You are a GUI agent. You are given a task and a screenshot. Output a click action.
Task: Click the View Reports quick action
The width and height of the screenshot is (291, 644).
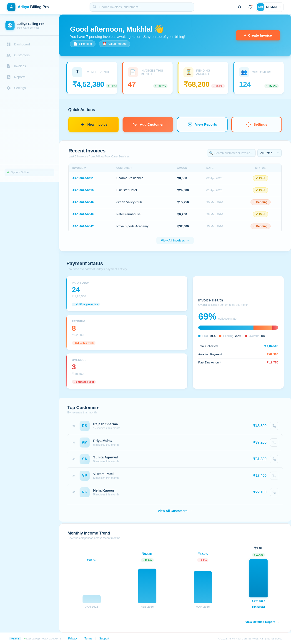(x=202, y=124)
